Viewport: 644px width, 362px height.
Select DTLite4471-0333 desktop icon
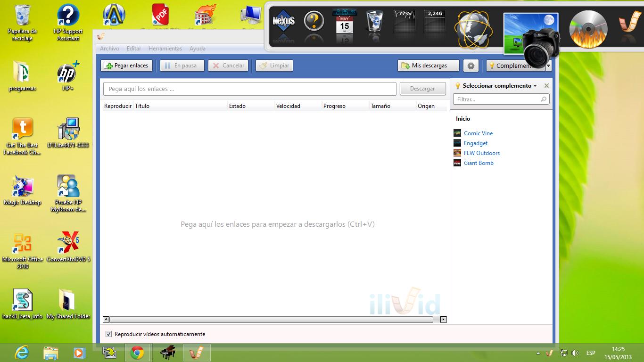point(68,133)
